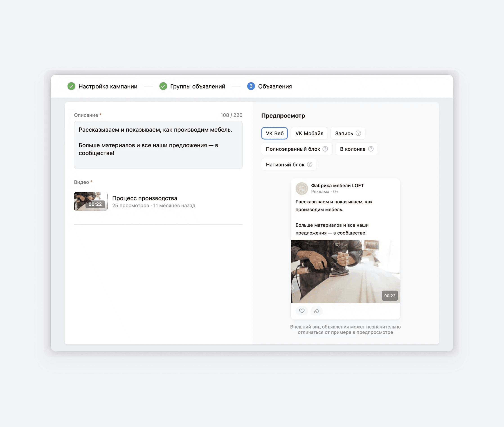Screen dimensions: 504x427
Task: Click the green checkmark beside Настройка кампании
Action: 71,86
